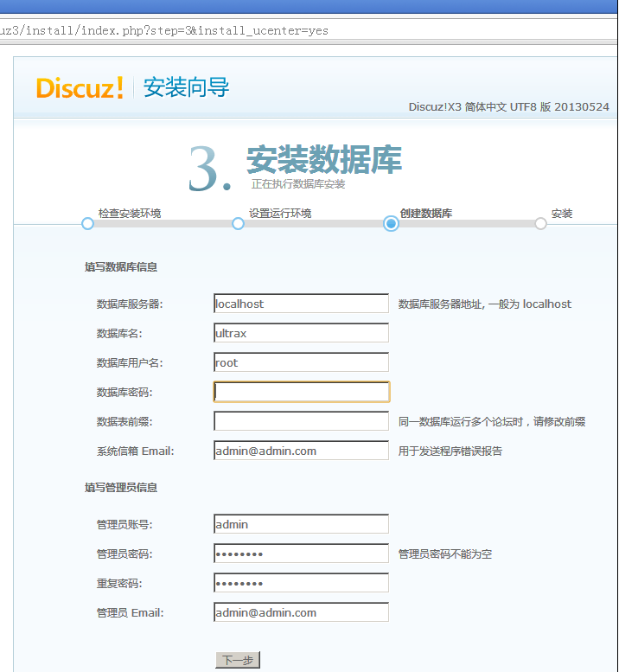The image size is (619, 672).
Task: Click the 数据库名 field containing ultrax
Action: pyautogui.click(x=301, y=333)
